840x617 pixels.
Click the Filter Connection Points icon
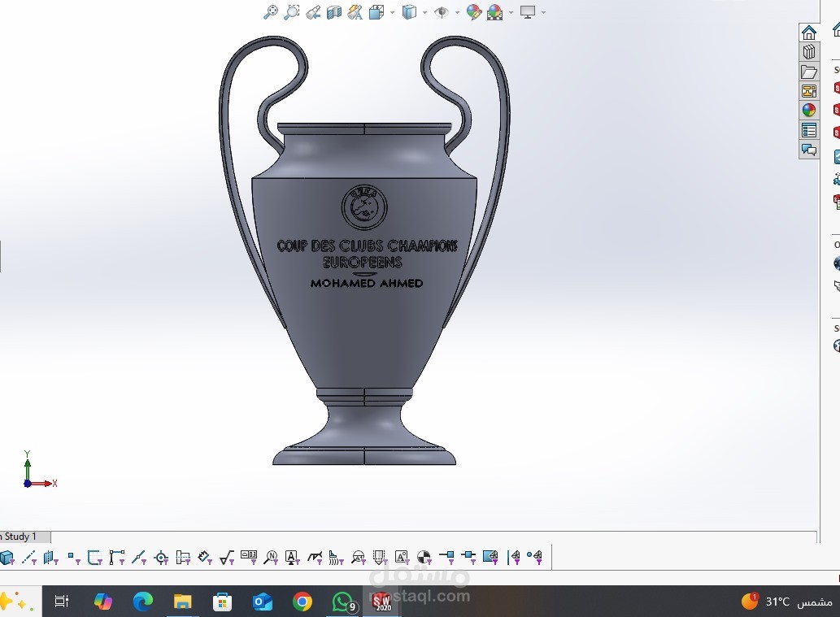coord(446,558)
